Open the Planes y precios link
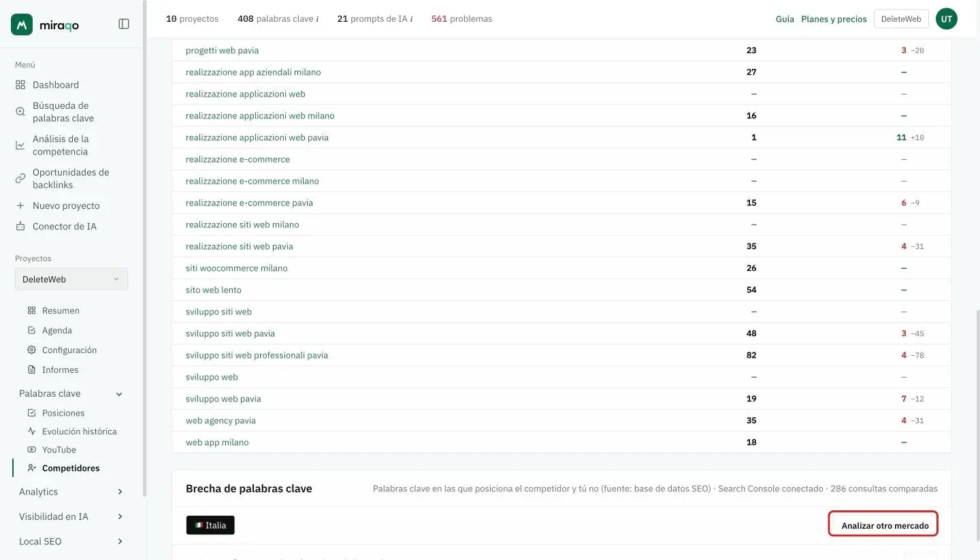Image resolution: width=980 pixels, height=560 pixels. 834,19
